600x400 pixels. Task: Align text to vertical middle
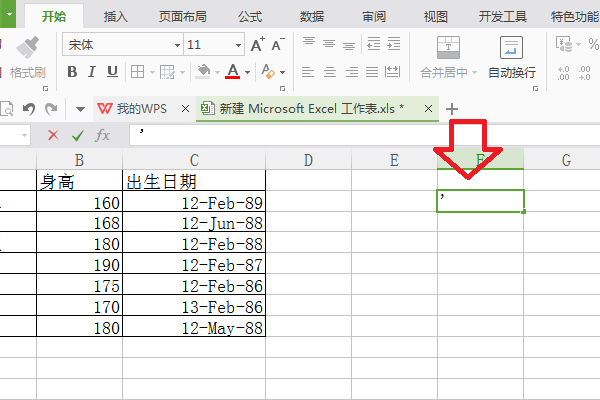click(x=329, y=44)
